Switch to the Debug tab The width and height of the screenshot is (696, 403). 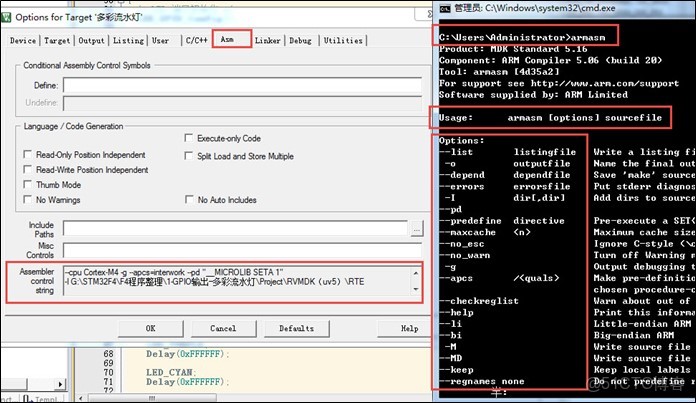coord(301,40)
